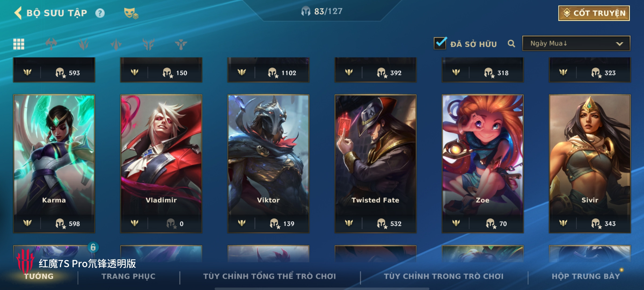Select the Twisted Fate champion card
The height and width of the screenshot is (290, 644).
tap(375, 164)
